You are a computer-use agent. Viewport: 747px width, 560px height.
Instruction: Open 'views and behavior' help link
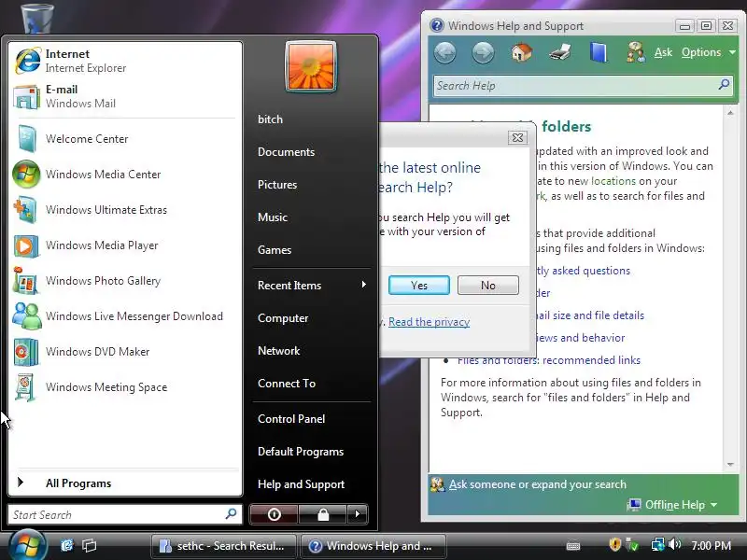point(580,338)
